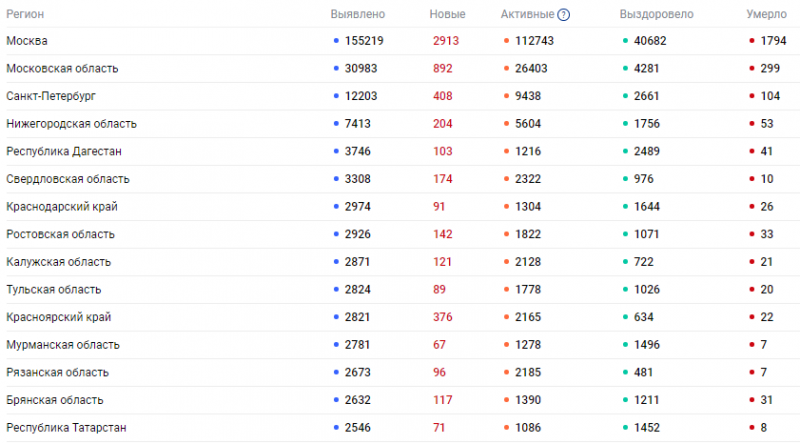The height and width of the screenshot is (443, 800).
Task: Click new cases value 2913 for Москва
Action: click(446, 41)
